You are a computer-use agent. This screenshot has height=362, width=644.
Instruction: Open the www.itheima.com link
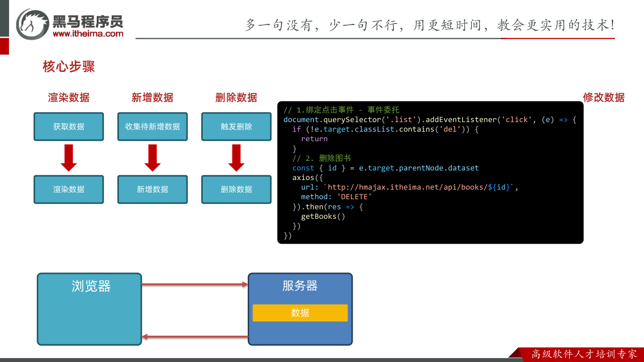88,34
